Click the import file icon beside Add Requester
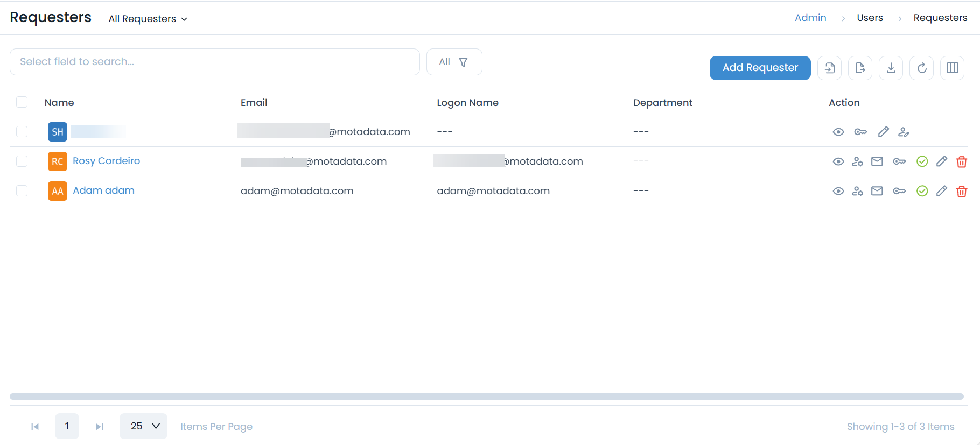Screen dimensions: 980x445 829,68
